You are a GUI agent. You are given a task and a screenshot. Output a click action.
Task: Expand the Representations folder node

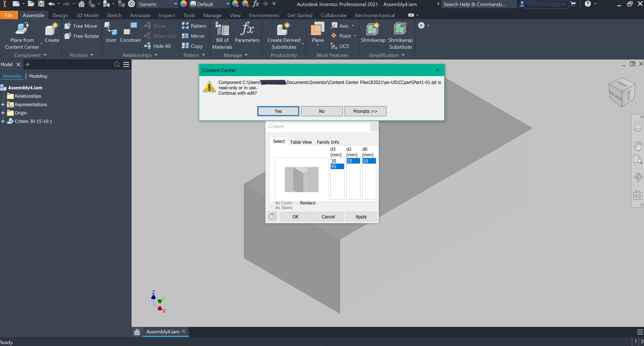coord(3,104)
